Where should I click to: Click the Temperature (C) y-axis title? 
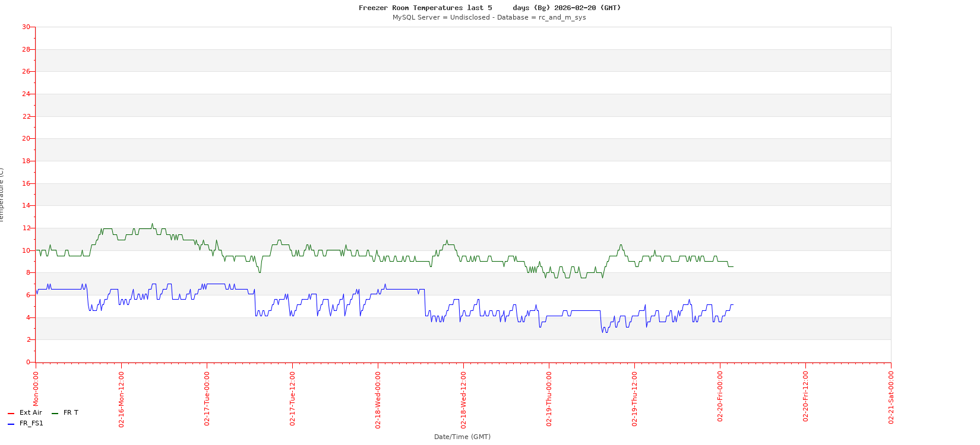coord(2,195)
